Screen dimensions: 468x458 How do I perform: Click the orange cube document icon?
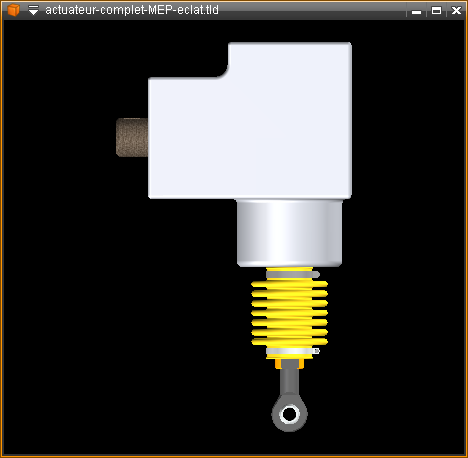[13, 10]
